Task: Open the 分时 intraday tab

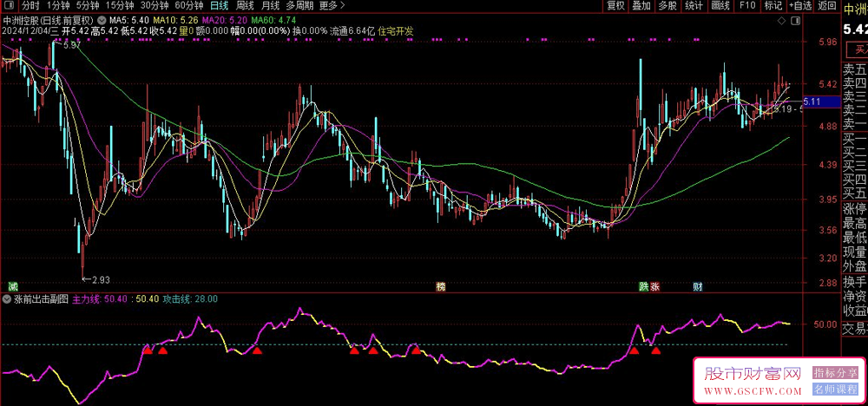Action: [30, 5]
